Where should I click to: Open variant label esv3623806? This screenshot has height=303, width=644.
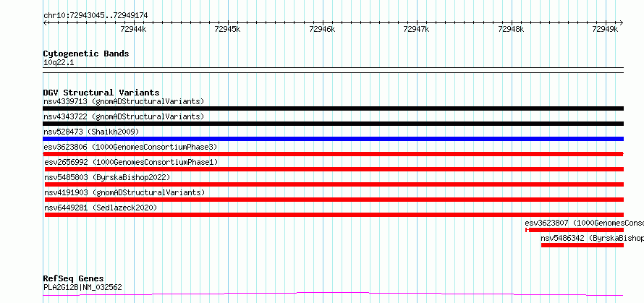point(130,147)
